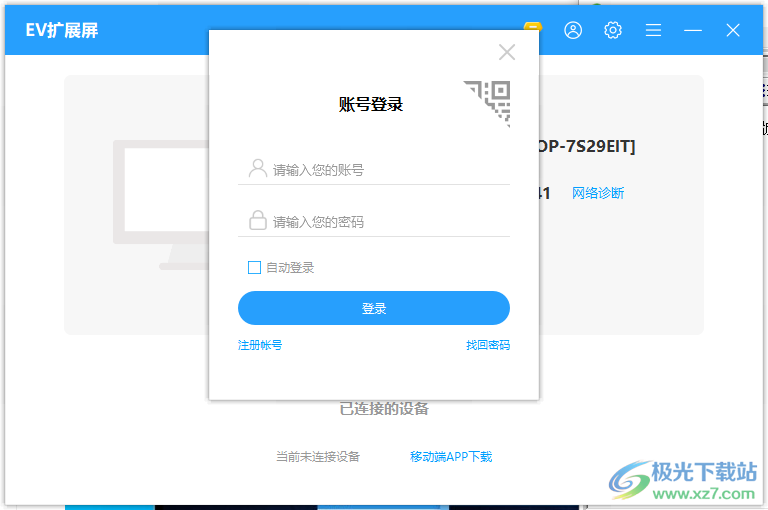Open the 网络诊断 link
This screenshot has width=768, height=510.
click(598, 193)
